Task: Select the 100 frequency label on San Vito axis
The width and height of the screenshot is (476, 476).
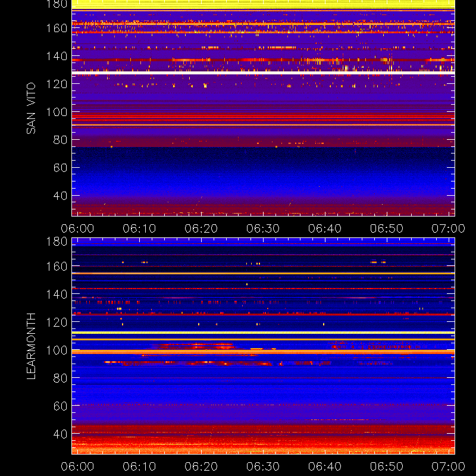Action: [x=57, y=112]
